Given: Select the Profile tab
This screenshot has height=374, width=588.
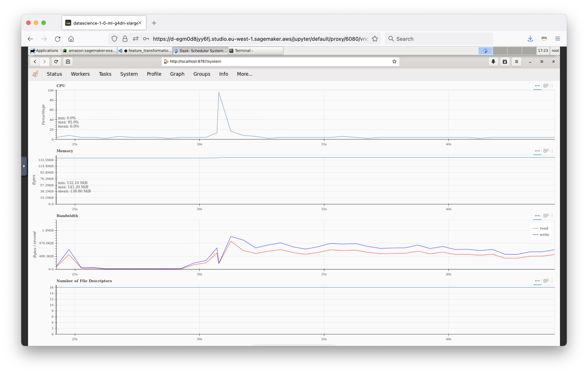Looking at the screenshot, I should pos(153,74).
